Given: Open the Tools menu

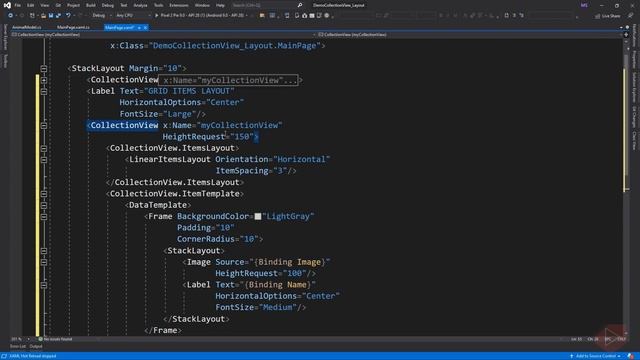Looking at the screenshot, I should click(x=158, y=5).
